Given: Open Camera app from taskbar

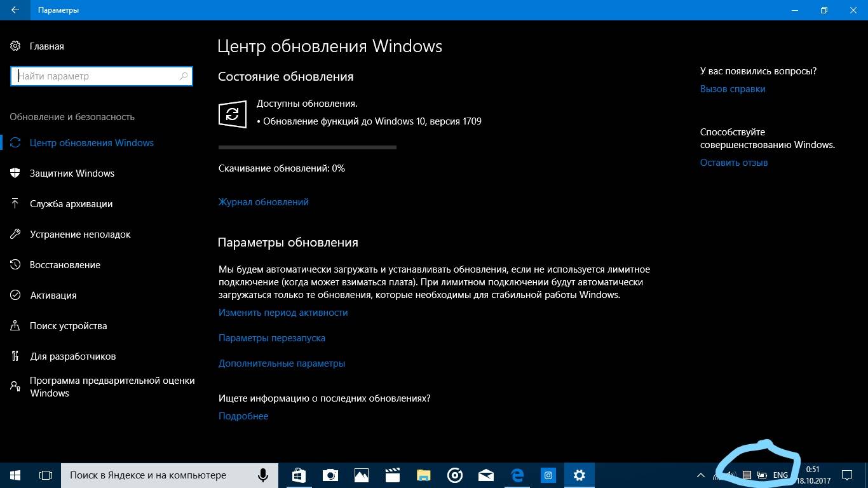Looking at the screenshot, I should (x=330, y=475).
